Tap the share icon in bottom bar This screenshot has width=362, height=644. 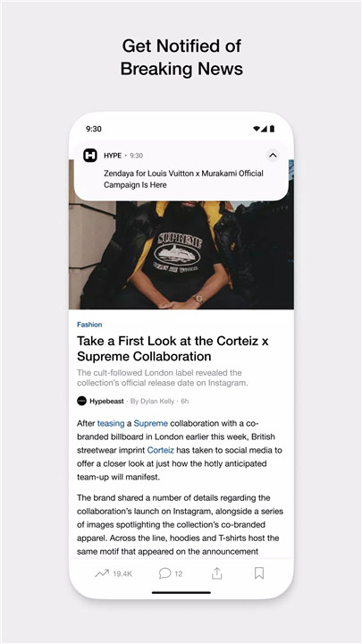click(x=216, y=573)
